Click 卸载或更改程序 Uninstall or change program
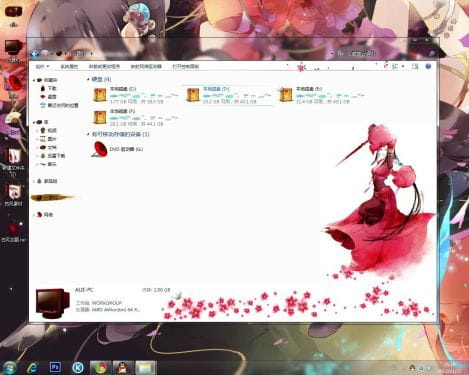This screenshot has width=469, height=375. [x=104, y=66]
